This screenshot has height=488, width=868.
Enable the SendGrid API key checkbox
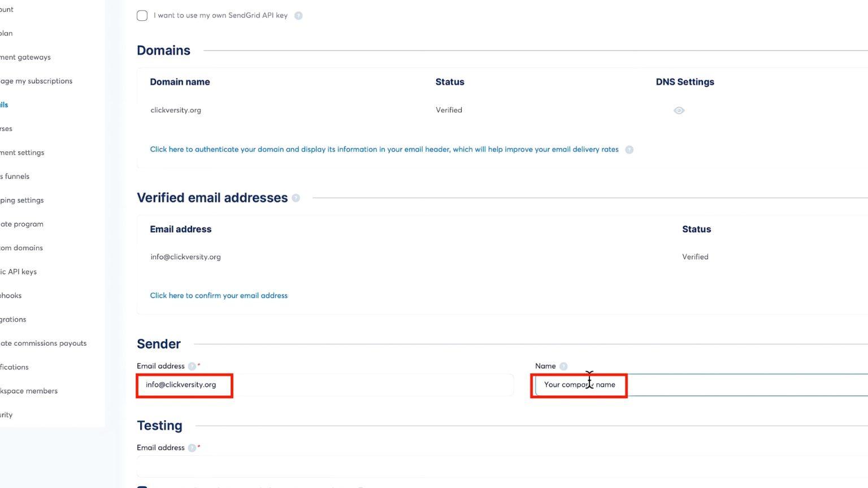click(142, 15)
